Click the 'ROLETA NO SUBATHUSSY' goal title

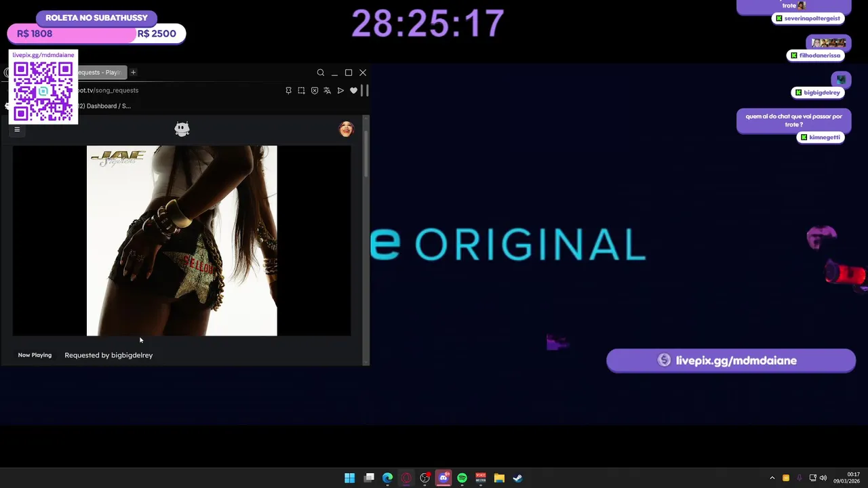tap(96, 18)
